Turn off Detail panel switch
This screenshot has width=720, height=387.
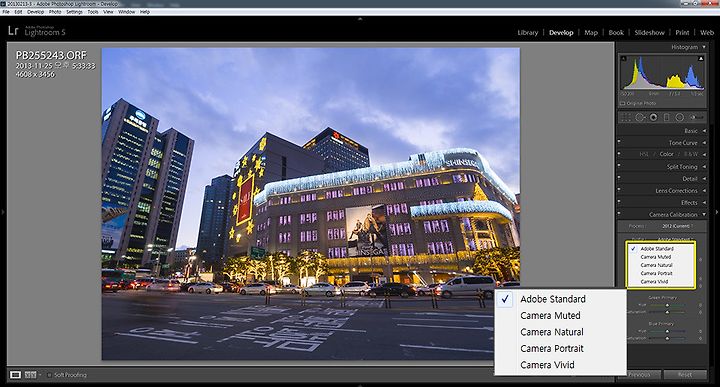(x=619, y=177)
